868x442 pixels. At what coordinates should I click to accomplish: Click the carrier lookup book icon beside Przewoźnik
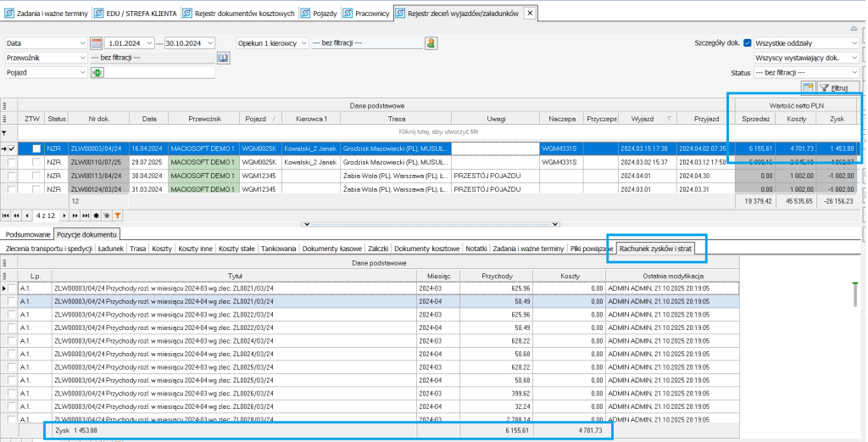(224, 58)
